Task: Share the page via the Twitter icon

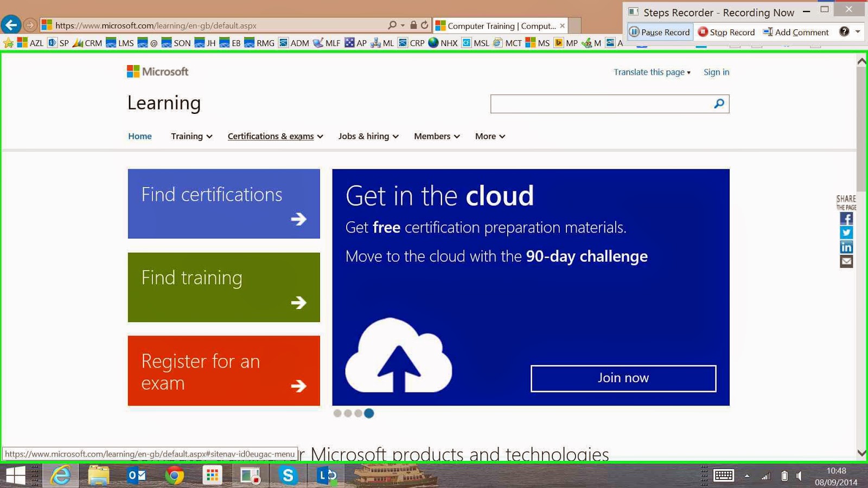Action: click(846, 232)
